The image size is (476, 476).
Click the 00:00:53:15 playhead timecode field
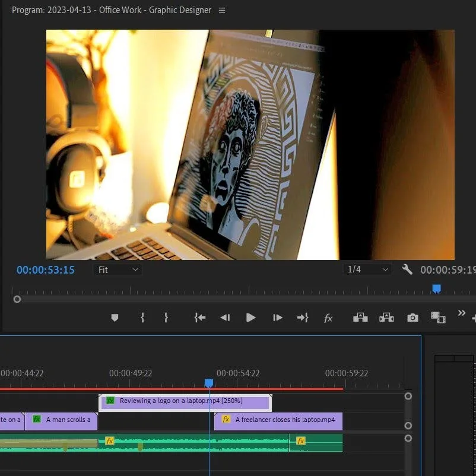click(x=46, y=270)
